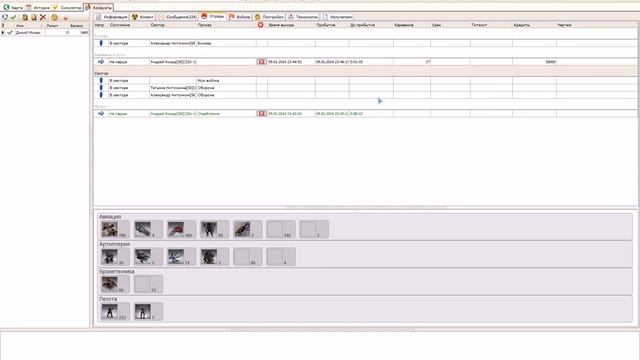This screenshot has width=640, height=360.
Task: Sort by the Титанит column header
Action: 491,25
